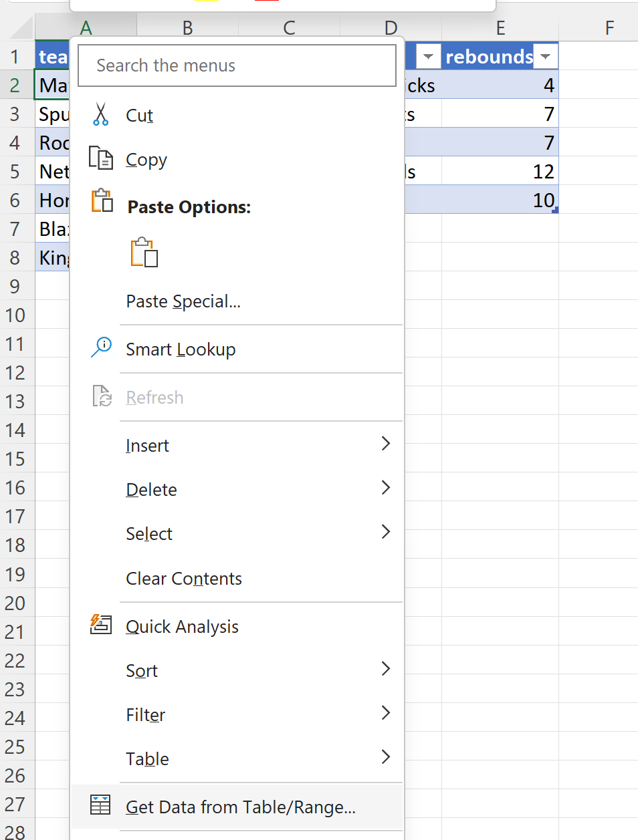Select Paste Special from the menu

click(x=183, y=301)
